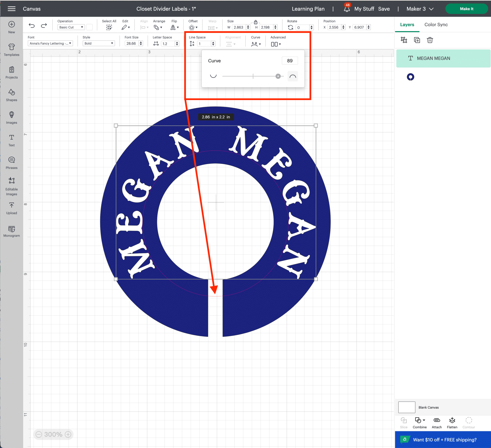
Task: Expand the Maker 3 machine selector
Action: [x=419, y=9]
